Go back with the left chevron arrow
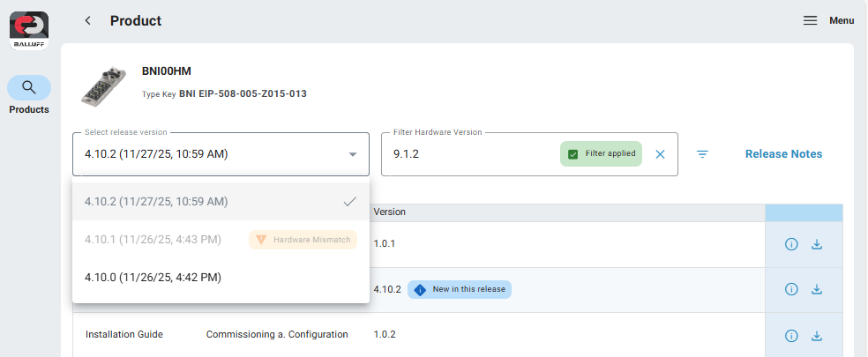 coord(87,21)
